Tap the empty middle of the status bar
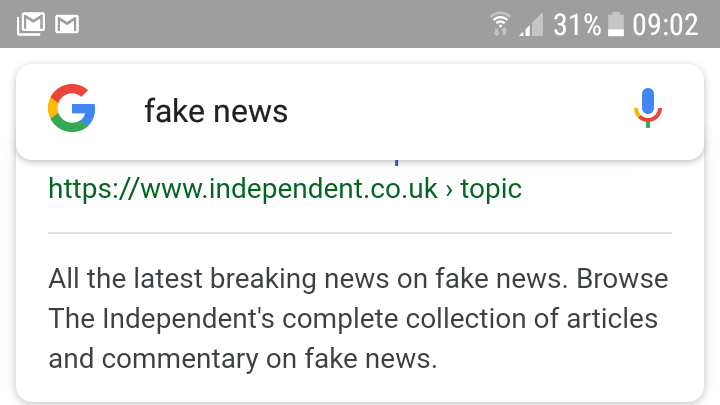Image resolution: width=720 pixels, height=405 pixels. click(285, 24)
